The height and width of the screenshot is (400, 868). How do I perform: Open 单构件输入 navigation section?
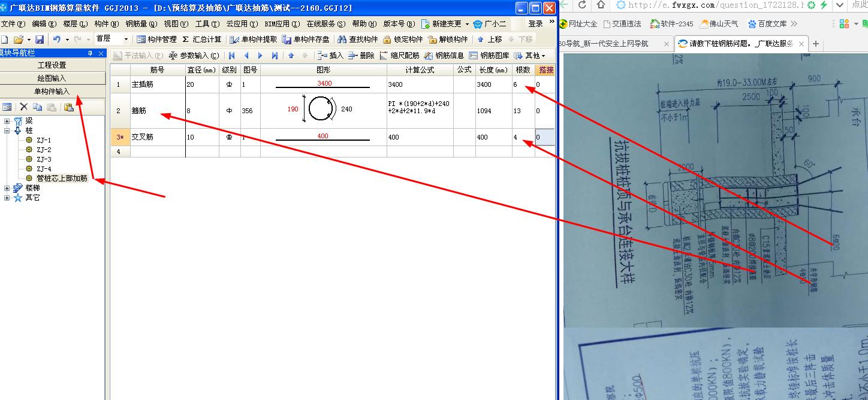52,91
